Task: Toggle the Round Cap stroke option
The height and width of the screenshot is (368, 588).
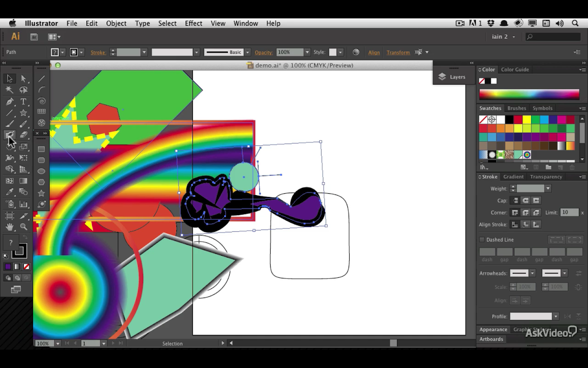Action: (x=526, y=201)
